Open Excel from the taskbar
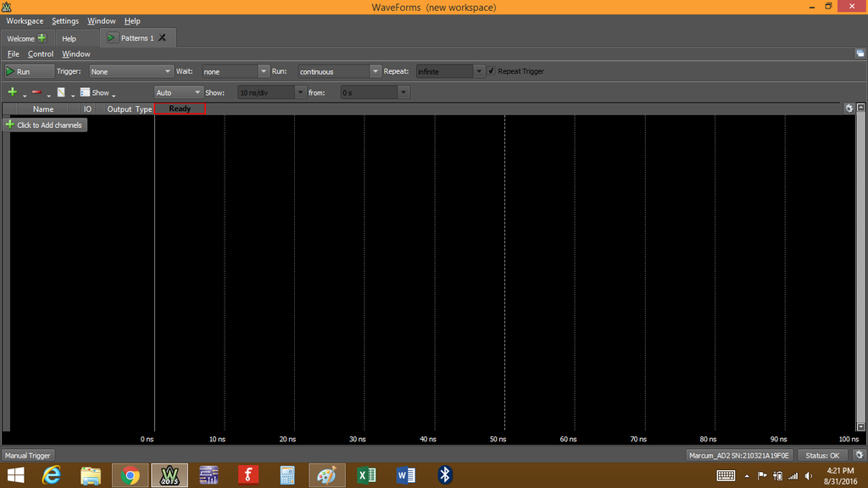 (x=366, y=475)
